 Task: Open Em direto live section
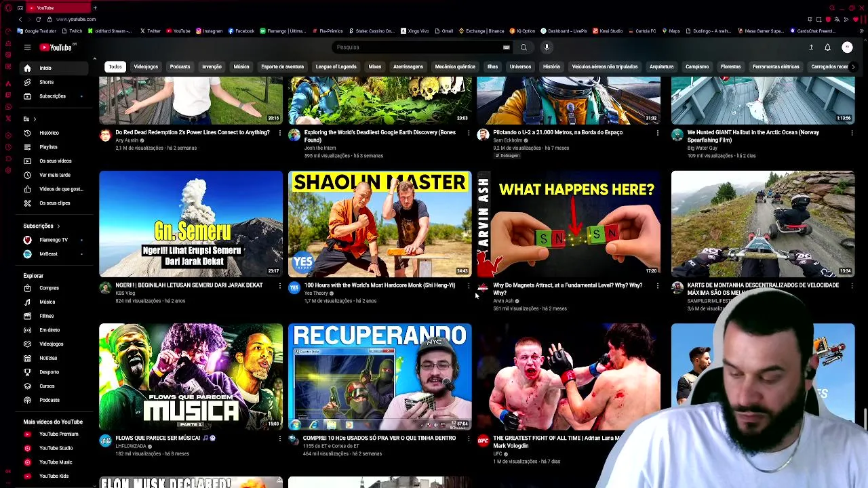pos(54,330)
